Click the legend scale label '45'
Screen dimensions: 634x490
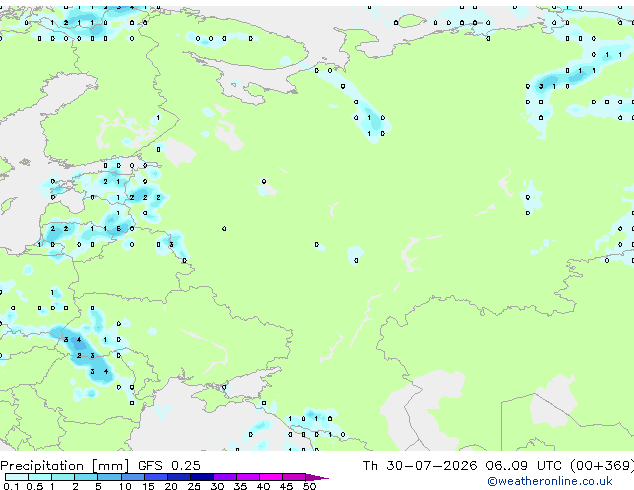pos(286,486)
